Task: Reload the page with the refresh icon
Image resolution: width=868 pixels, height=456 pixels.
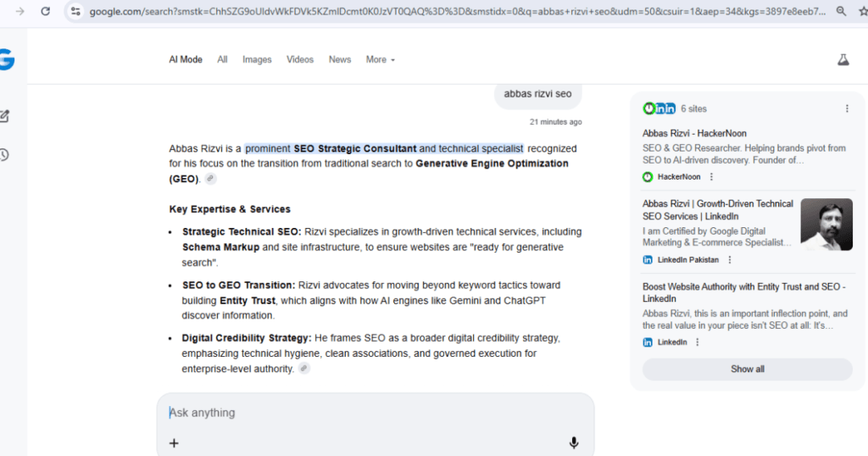Action: coord(46,11)
